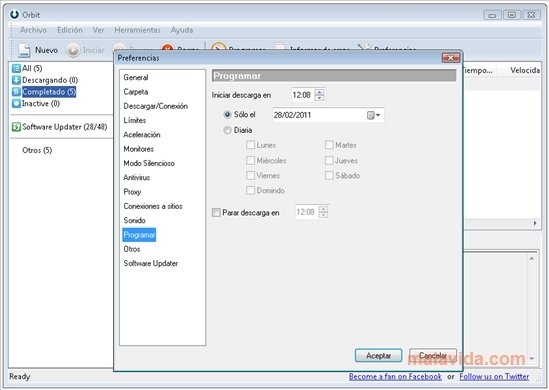Image resolution: width=549 pixels, height=390 pixels.
Task: Open the Archivo menu
Action: pyautogui.click(x=33, y=30)
